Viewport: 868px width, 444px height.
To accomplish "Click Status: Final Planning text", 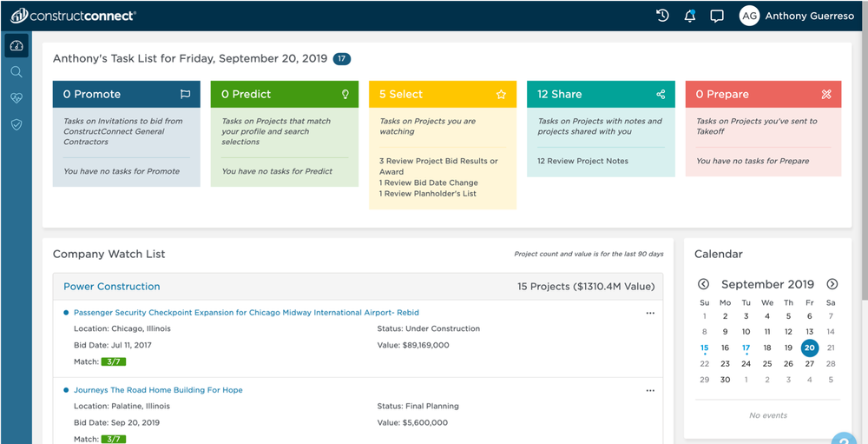I will (x=418, y=407).
